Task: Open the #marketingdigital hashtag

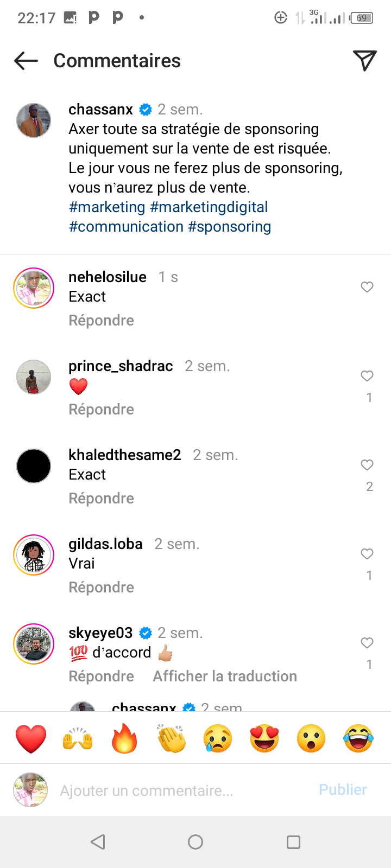Action: [x=209, y=207]
